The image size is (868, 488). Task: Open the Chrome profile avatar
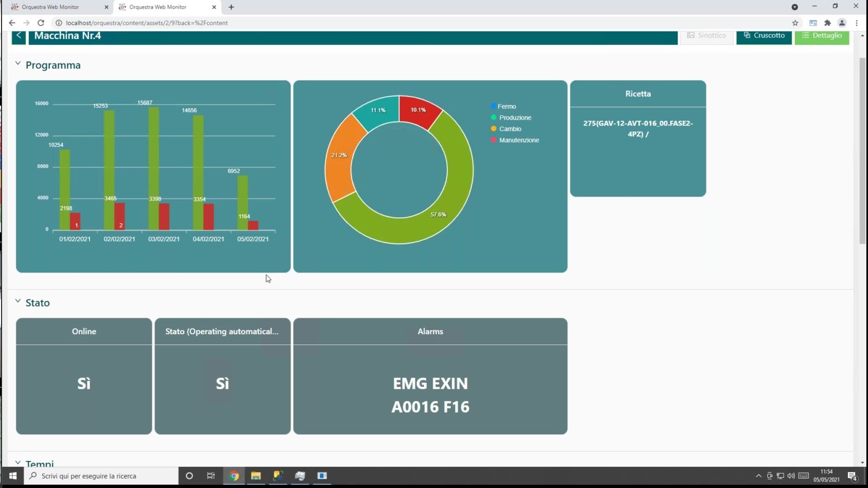tap(842, 23)
